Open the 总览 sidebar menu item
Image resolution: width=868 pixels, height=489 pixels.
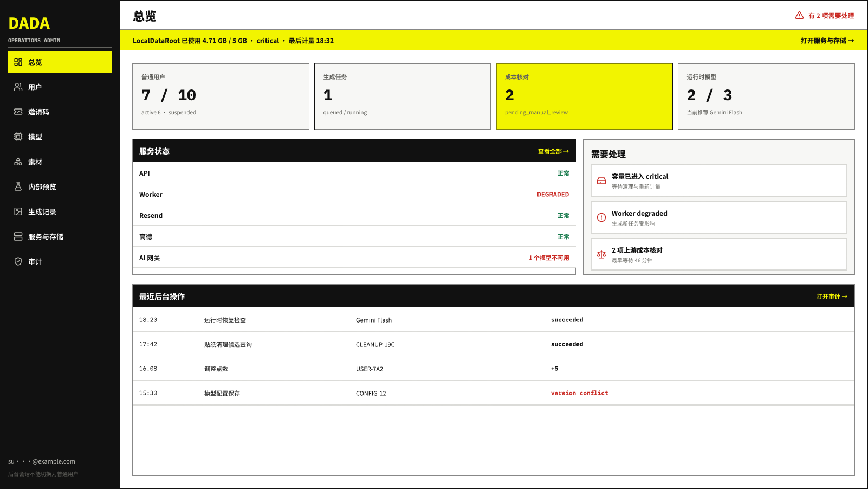click(x=60, y=62)
